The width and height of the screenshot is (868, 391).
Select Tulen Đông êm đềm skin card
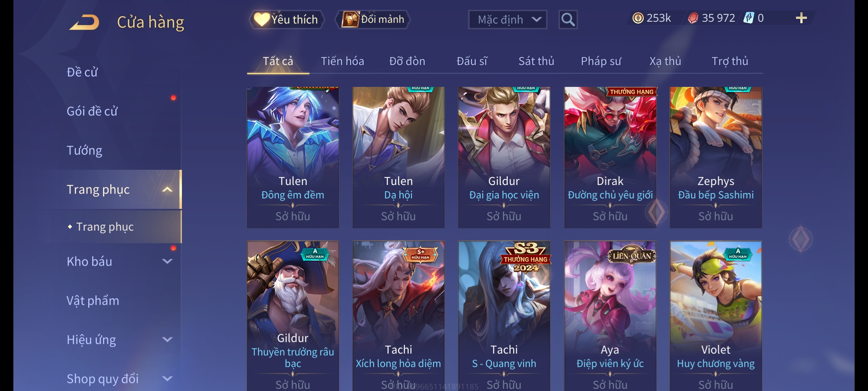[x=293, y=157]
